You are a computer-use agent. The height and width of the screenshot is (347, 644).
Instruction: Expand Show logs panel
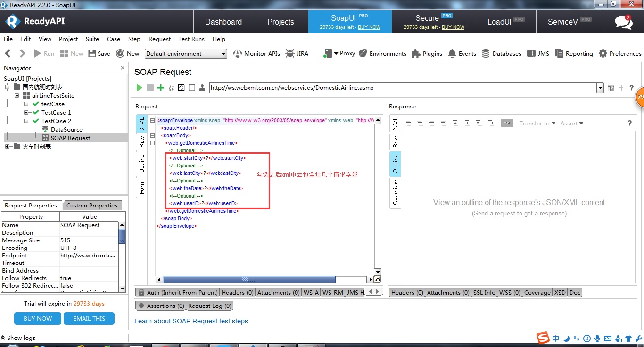click(x=18, y=338)
